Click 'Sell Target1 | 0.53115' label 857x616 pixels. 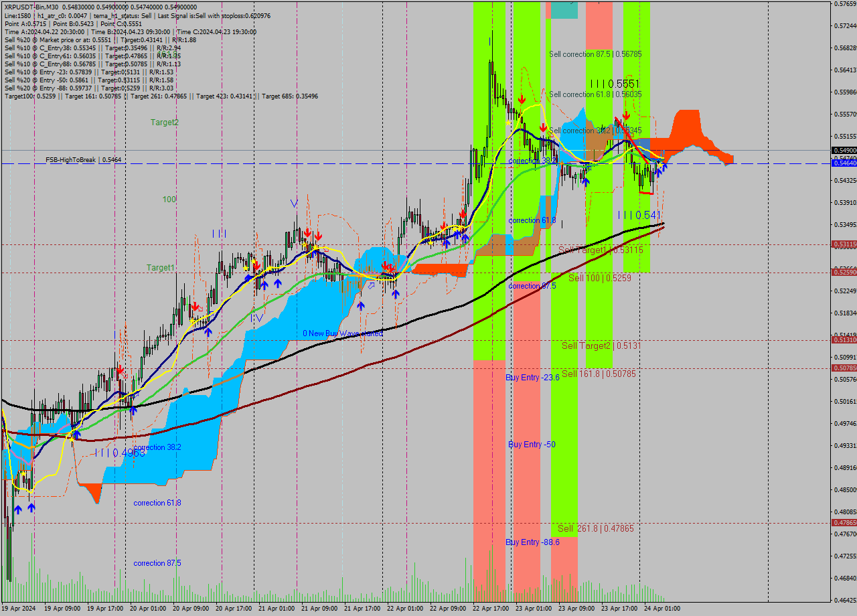point(601,250)
